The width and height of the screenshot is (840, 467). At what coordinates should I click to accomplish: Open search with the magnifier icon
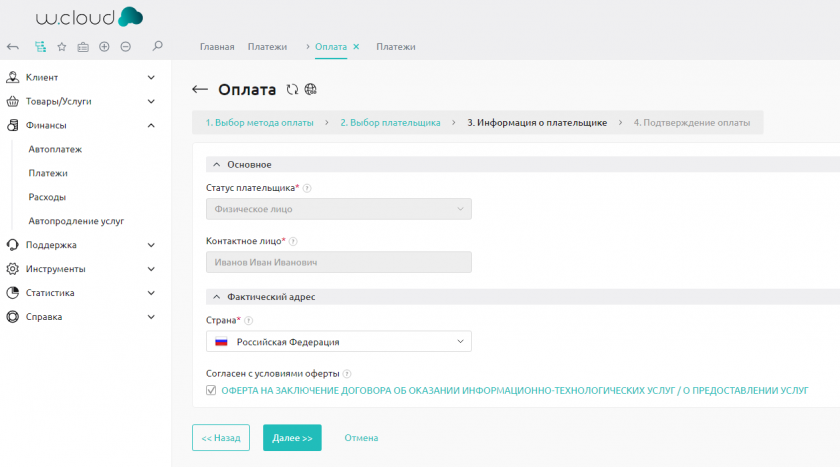point(157,46)
